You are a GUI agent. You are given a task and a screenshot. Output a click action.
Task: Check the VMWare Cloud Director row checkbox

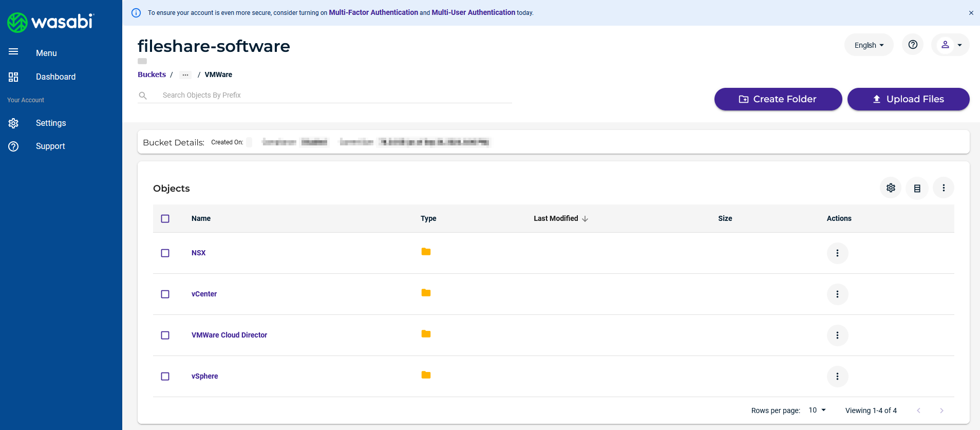(x=165, y=335)
